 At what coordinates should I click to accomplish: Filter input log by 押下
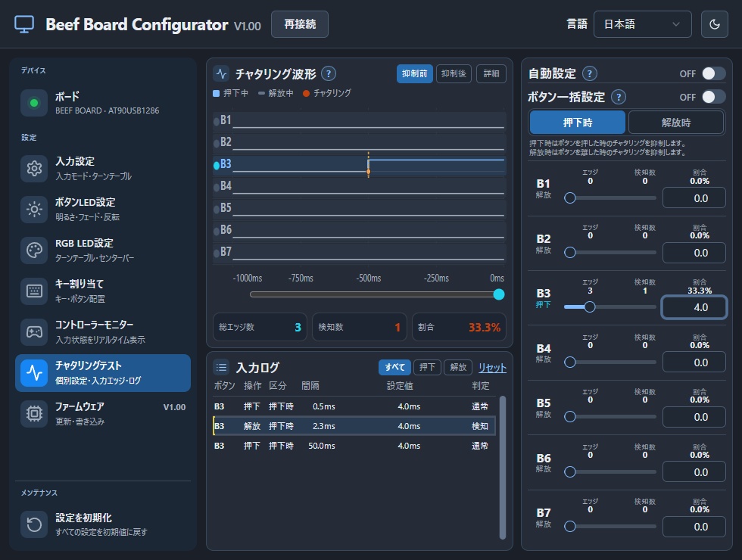tap(427, 368)
